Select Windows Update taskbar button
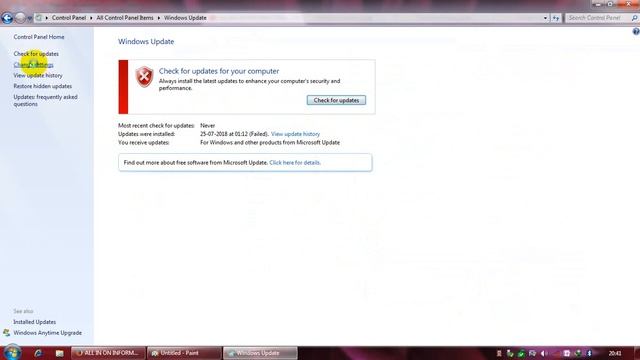Viewport: 640px width, 360px height. pos(260,353)
